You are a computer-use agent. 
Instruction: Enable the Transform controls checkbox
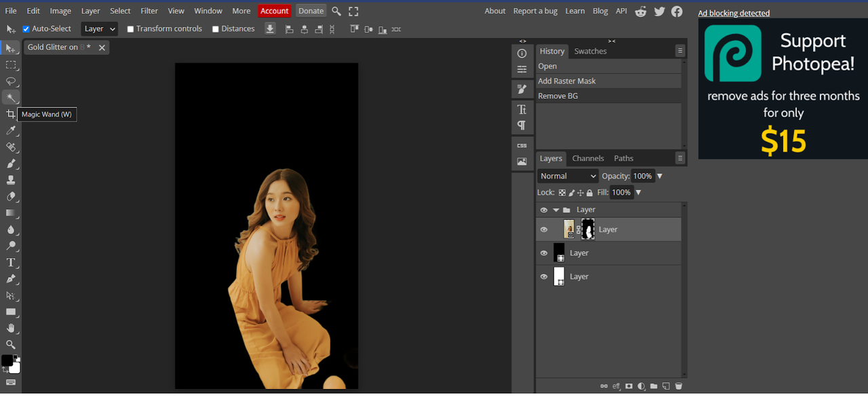130,29
